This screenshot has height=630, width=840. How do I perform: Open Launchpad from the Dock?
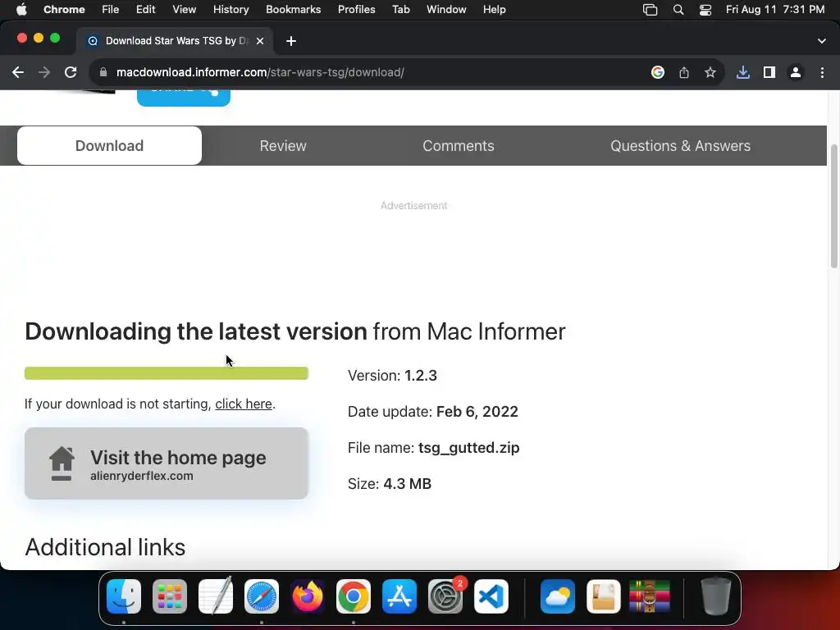[x=170, y=596]
